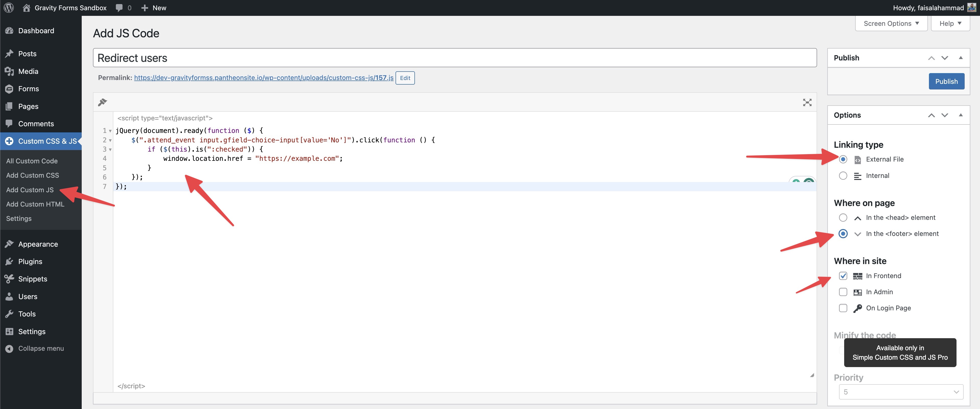Image resolution: width=980 pixels, height=409 pixels.
Task: Click the Plugins plug icon
Action: click(x=9, y=262)
